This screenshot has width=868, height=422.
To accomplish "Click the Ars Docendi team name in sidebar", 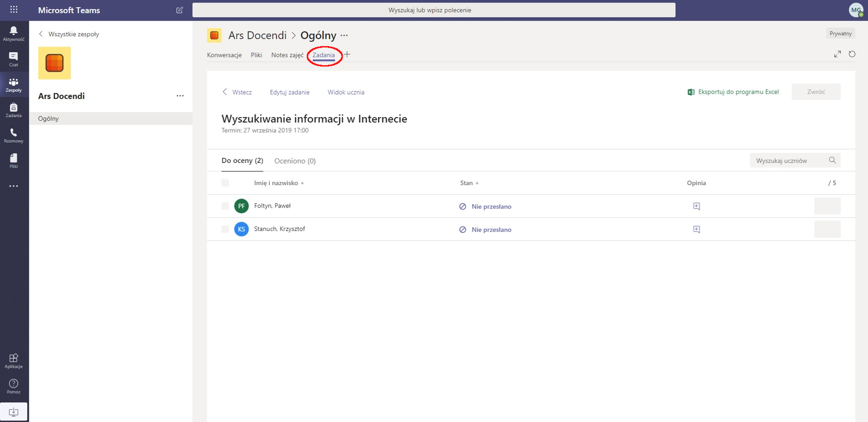I will [61, 96].
